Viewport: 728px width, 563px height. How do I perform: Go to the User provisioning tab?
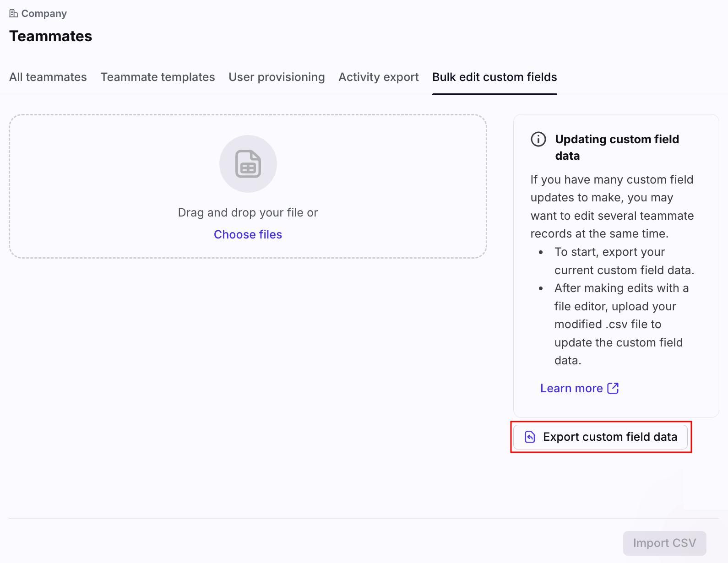(x=277, y=77)
